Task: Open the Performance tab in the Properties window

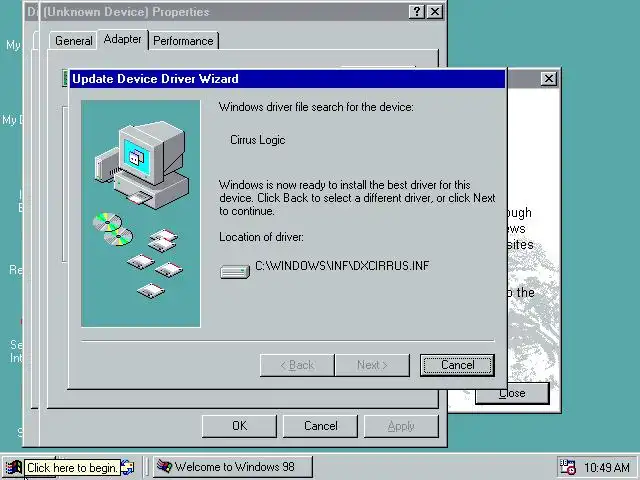Action: 183,41
